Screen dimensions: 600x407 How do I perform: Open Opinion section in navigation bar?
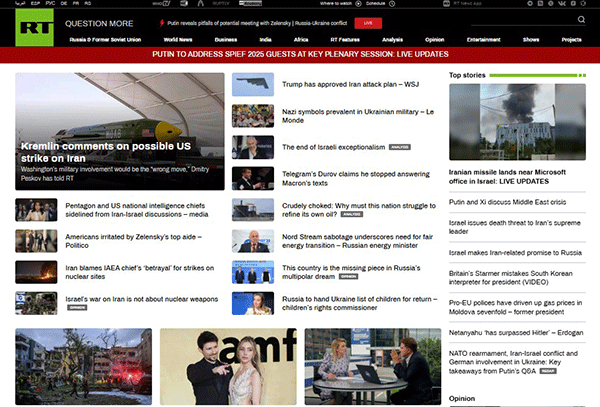tap(435, 39)
